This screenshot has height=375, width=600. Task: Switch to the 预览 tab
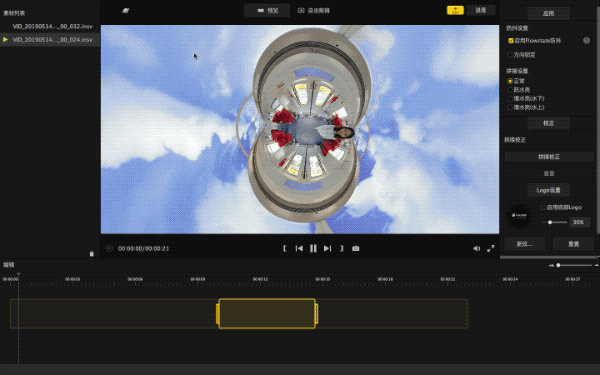[x=267, y=10]
